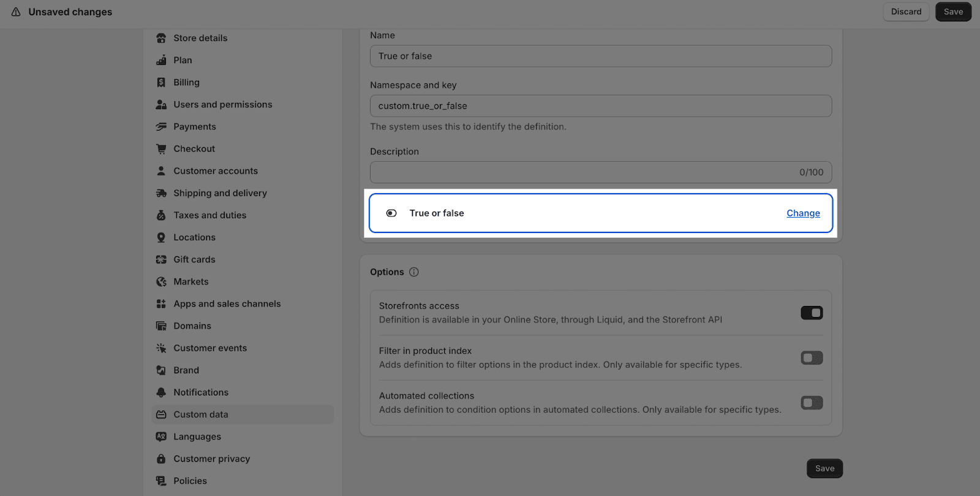Open Notifications settings

(243, 392)
